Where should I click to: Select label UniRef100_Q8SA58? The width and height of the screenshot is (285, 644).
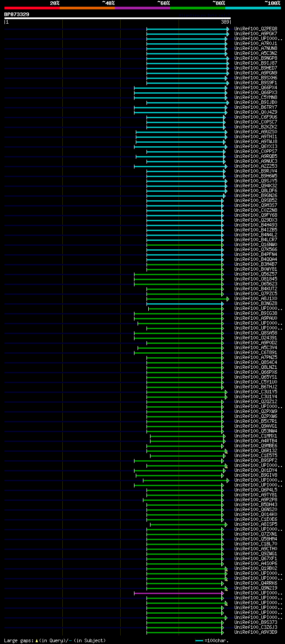256,333
